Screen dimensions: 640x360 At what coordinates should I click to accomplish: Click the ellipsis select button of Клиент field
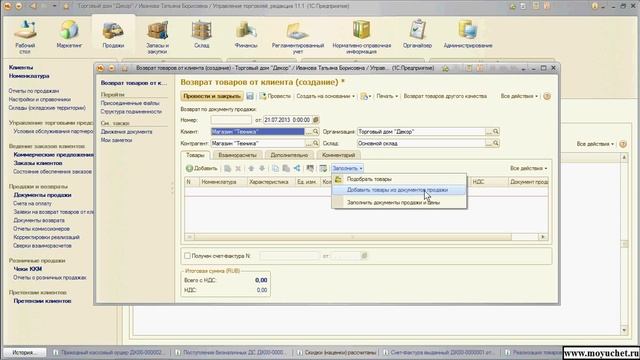point(308,131)
